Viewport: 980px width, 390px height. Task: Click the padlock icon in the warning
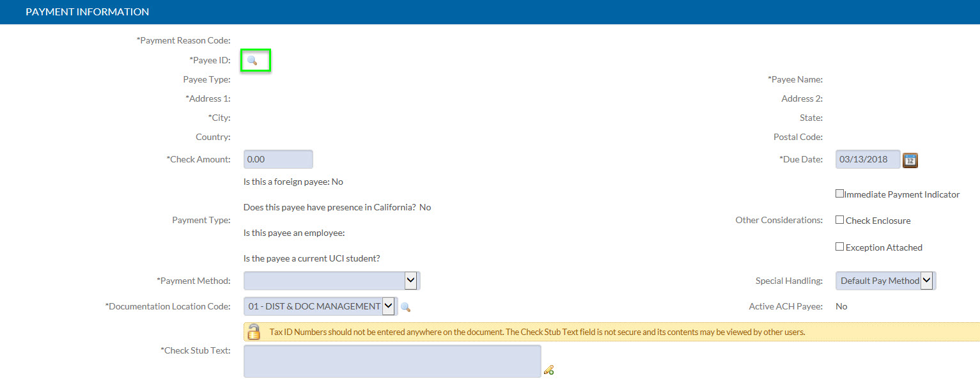254,332
